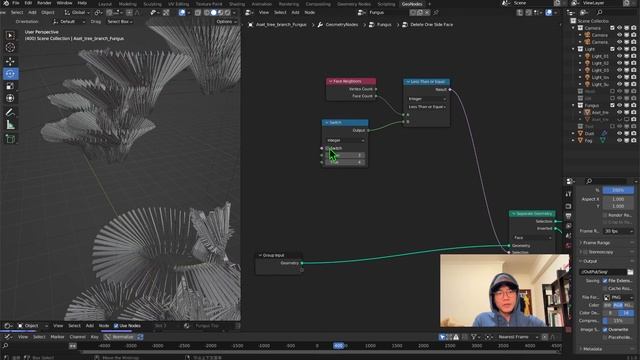Switch to the GeoNodes workspace tab
This screenshot has width=640, height=360.
[412, 4]
